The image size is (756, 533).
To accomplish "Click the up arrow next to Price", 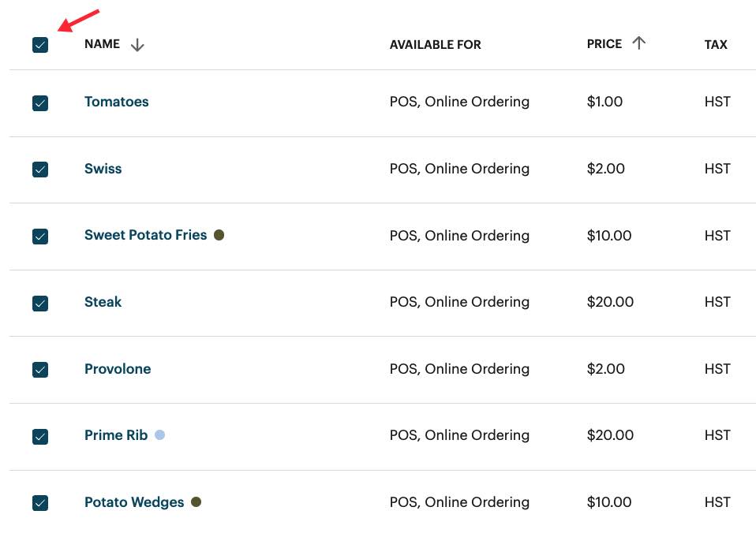I will (639, 43).
